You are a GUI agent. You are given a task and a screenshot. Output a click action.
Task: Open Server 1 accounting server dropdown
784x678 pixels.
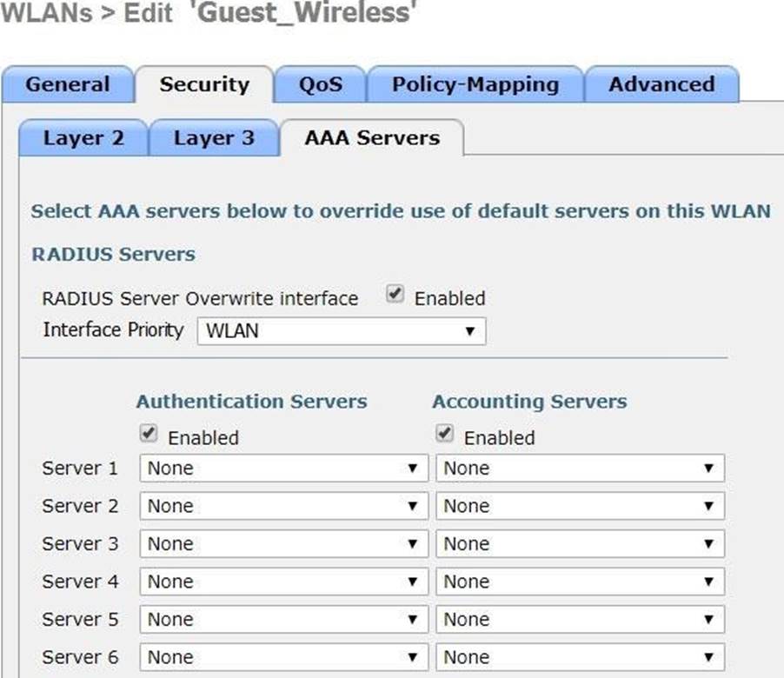click(580, 469)
